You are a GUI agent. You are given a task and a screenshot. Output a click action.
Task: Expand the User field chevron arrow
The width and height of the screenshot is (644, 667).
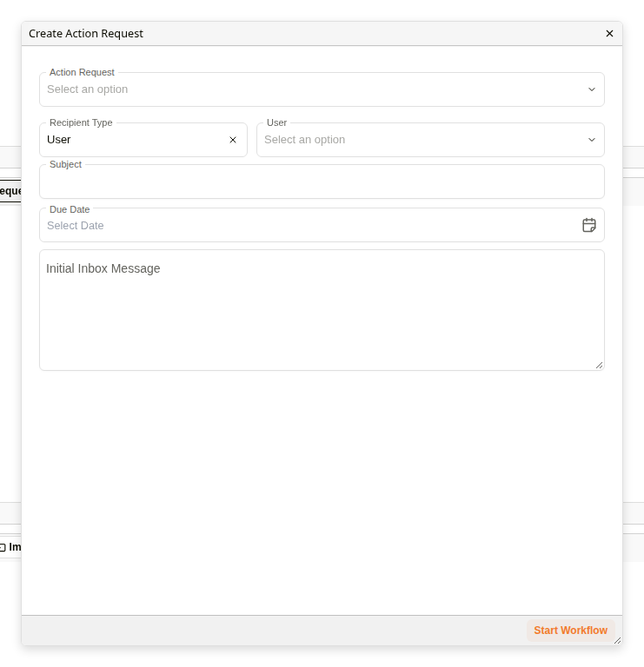pyautogui.click(x=592, y=140)
